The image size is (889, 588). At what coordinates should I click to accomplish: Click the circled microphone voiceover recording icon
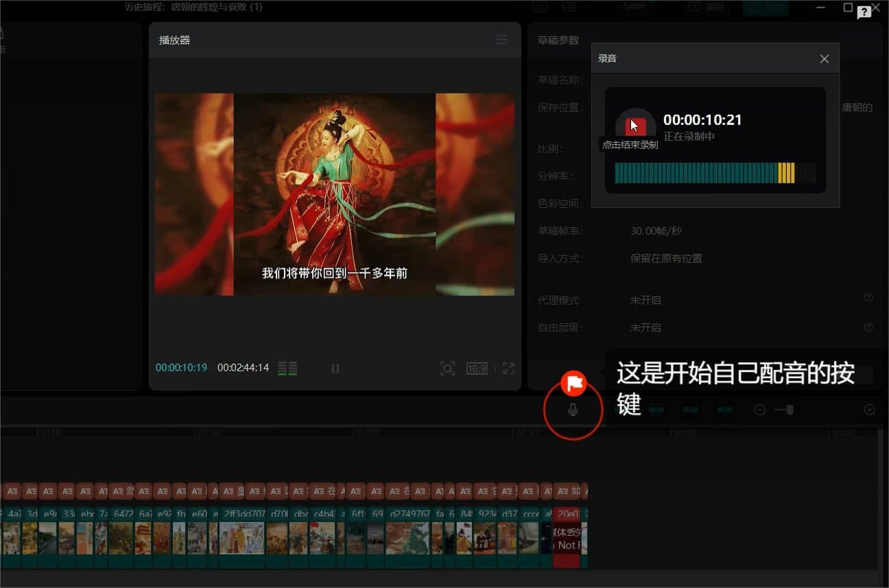(573, 409)
